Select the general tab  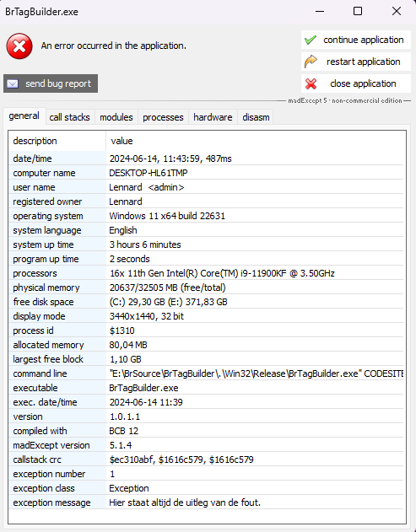tap(24, 116)
